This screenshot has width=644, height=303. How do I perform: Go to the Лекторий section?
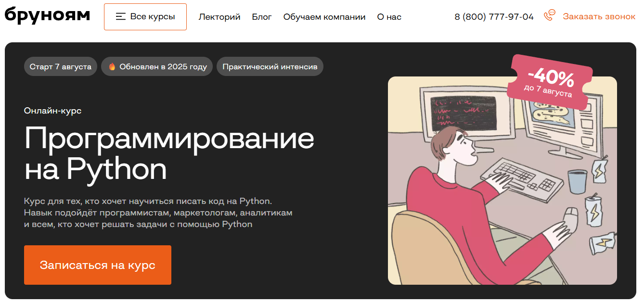[219, 17]
